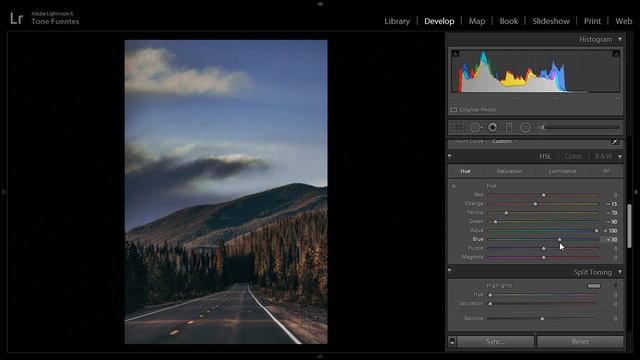Select the Red Eye Correction tool

click(x=493, y=127)
